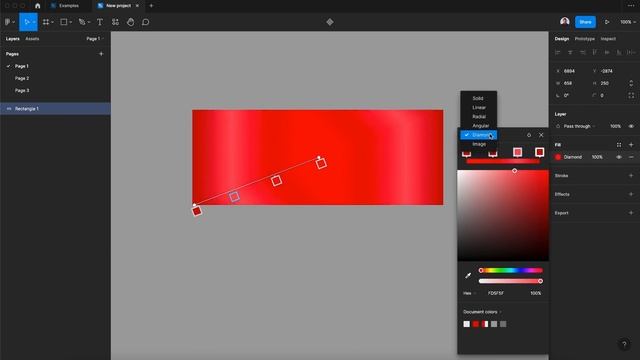Open the Move tool dropdown arrow

[x=34, y=22]
